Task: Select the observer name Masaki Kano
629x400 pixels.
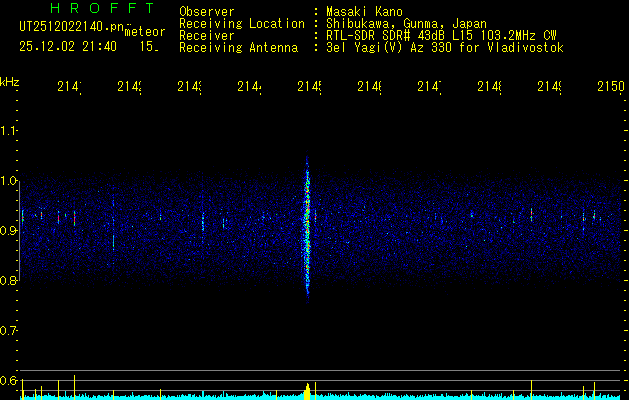Action: tap(364, 12)
